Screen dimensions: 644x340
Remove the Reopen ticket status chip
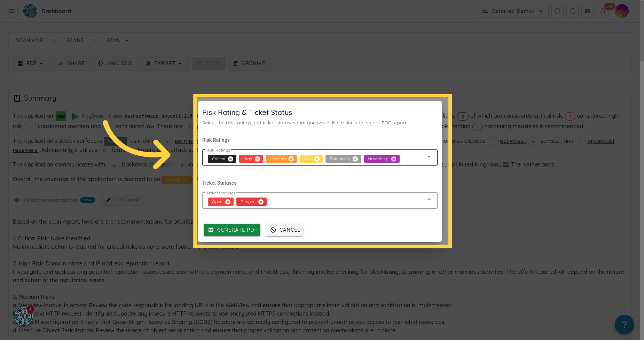[261, 202]
